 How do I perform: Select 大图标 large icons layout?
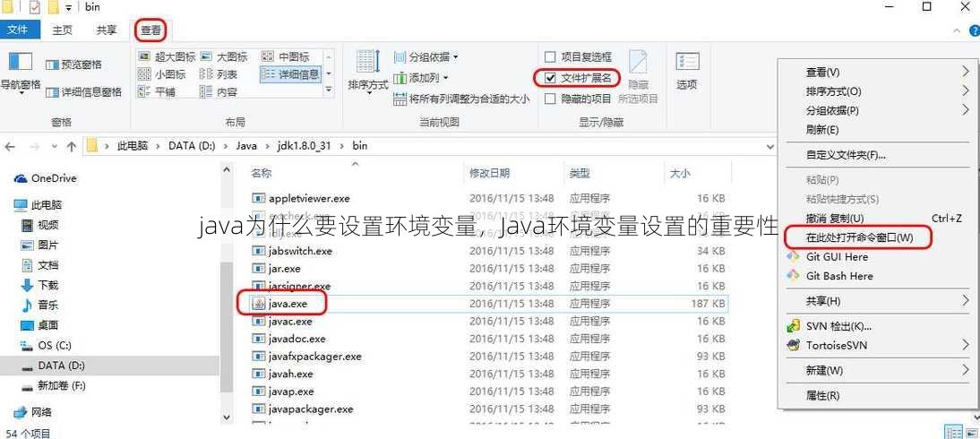pos(223,57)
